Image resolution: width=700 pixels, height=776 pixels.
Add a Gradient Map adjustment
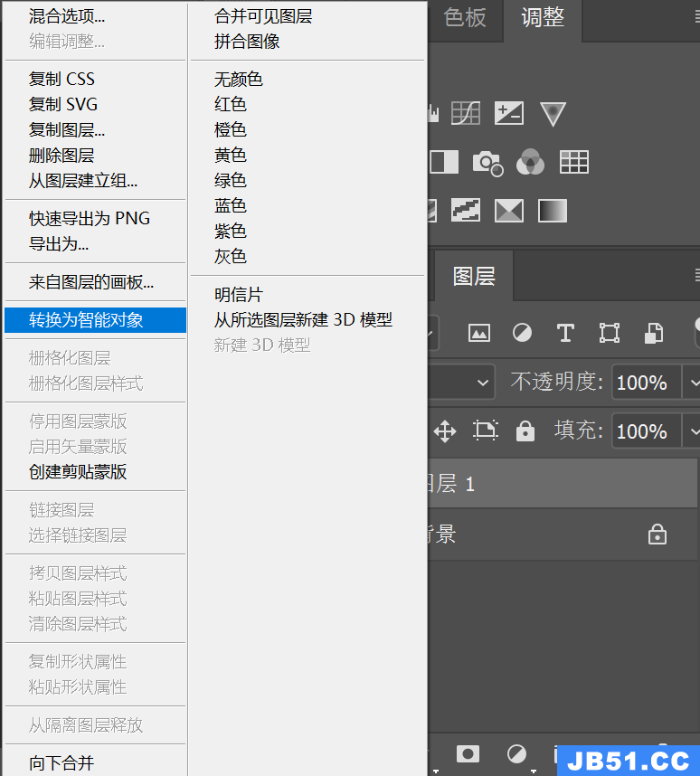553,211
